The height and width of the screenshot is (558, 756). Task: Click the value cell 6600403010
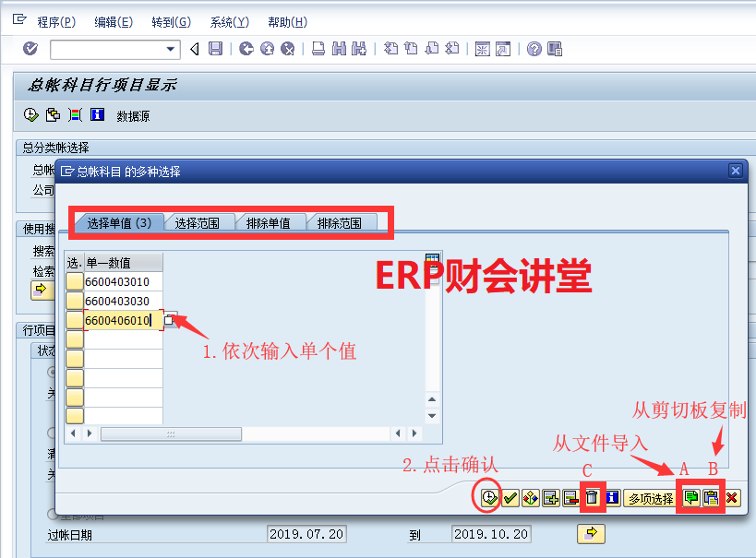pyautogui.click(x=124, y=281)
